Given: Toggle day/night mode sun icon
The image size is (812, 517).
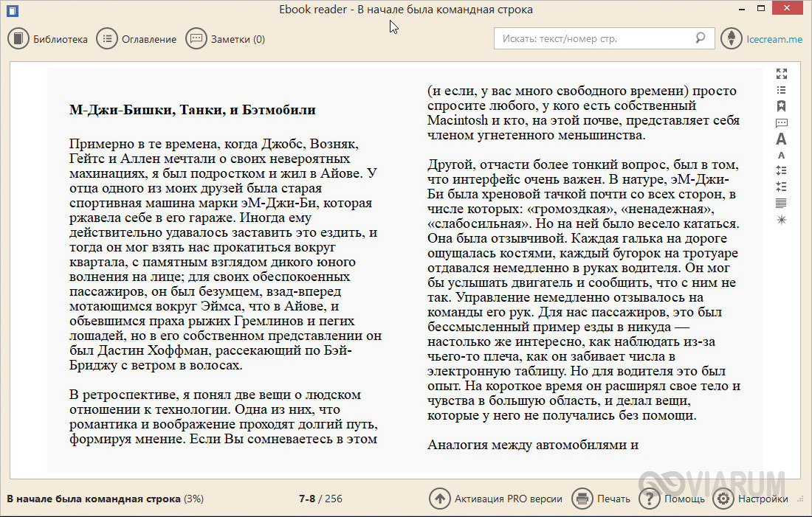Looking at the screenshot, I should 781,220.
